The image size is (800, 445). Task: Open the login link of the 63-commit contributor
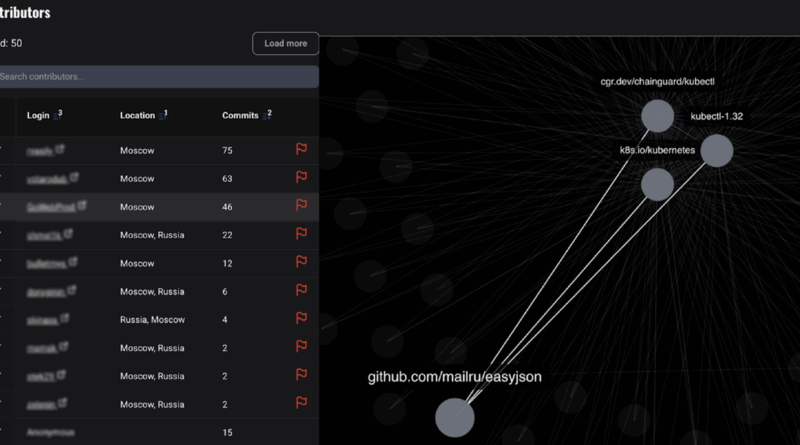(47, 179)
